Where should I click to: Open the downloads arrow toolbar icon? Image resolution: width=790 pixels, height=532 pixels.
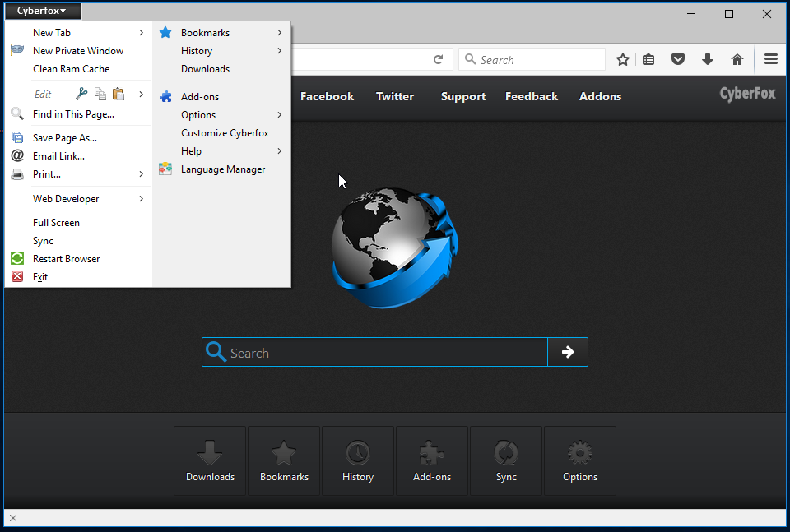708,60
